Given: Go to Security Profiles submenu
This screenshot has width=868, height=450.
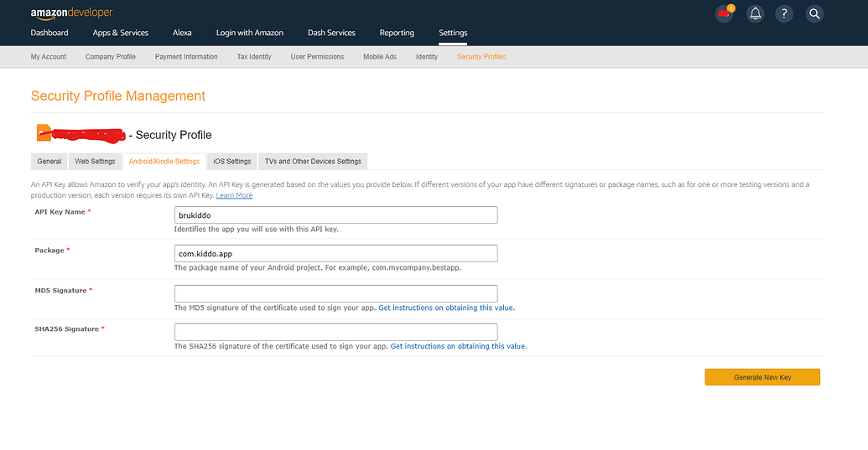Looking at the screenshot, I should [481, 57].
